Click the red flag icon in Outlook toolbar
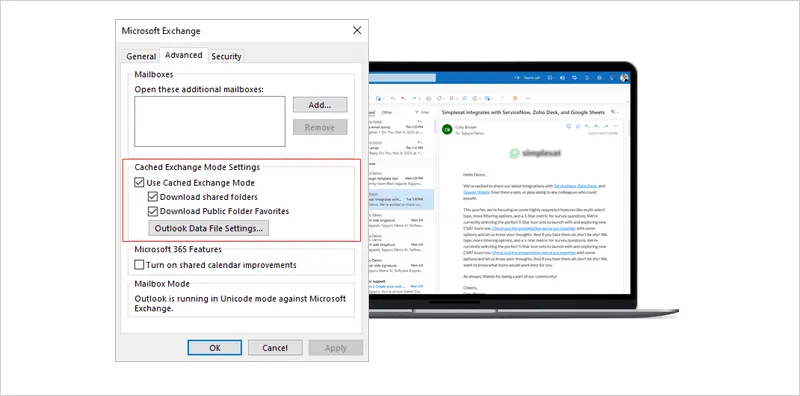The width and height of the screenshot is (800, 396). pyautogui.click(x=452, y=98)
